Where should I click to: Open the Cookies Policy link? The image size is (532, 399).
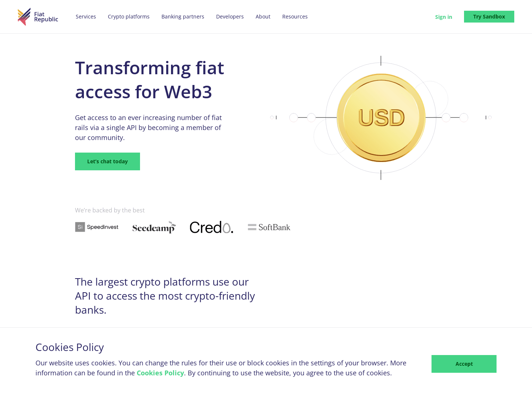pos(160,373)
